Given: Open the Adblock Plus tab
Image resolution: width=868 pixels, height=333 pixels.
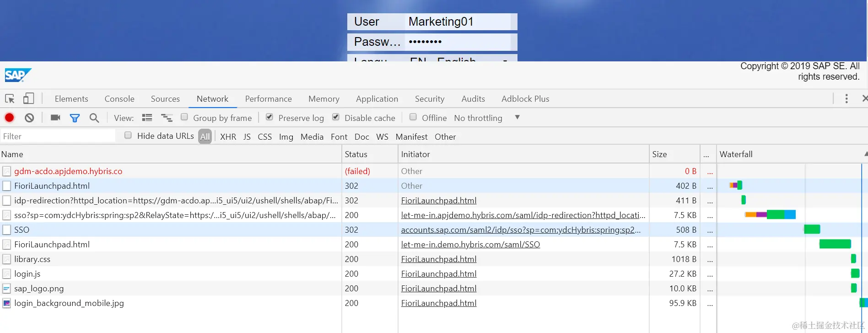Looking at the screenshot, I should tap(525, 98).
